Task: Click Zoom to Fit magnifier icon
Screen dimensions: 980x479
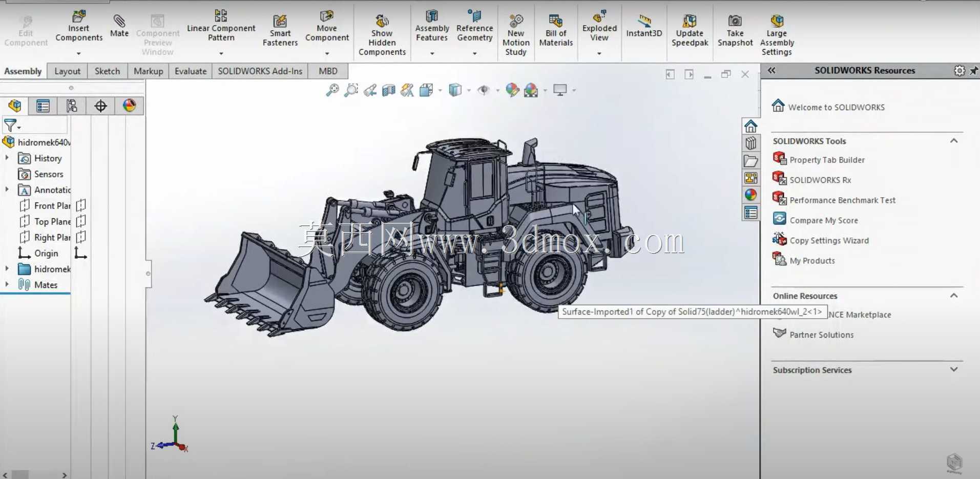Action: click(332, 90)
